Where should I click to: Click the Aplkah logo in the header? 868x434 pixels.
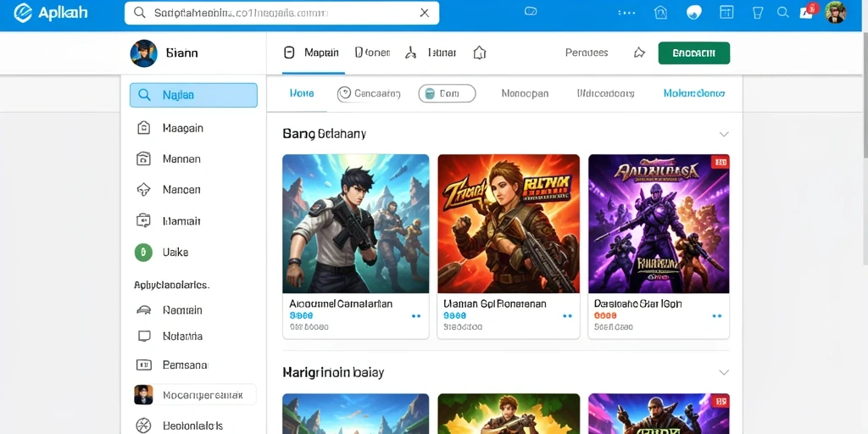(x=50, y=13)
